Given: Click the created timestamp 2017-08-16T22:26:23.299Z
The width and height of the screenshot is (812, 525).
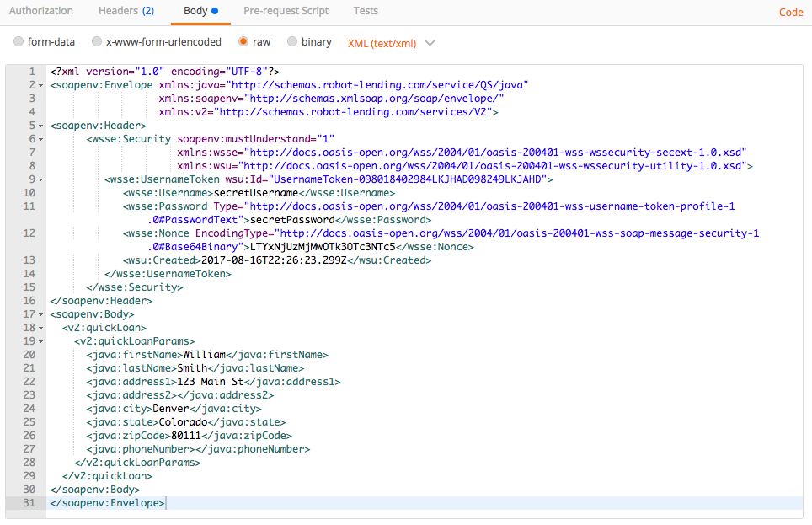Looking at the screenshot, I should tap(274, 260).
